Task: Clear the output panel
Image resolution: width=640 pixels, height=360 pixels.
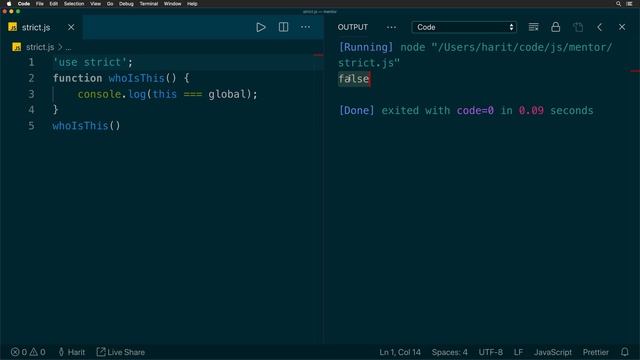Action: point(533,27)
